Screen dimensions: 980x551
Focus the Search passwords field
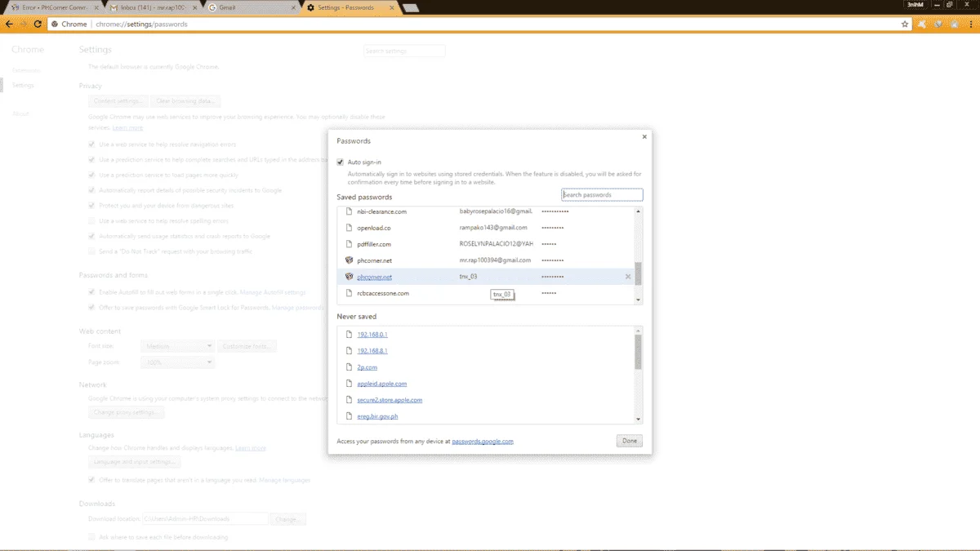click(x=602, y=195)
